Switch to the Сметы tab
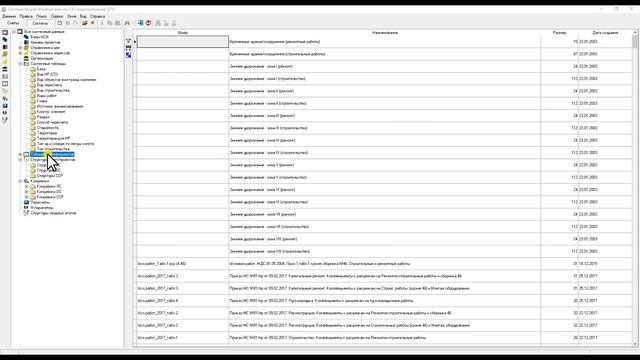The width and height of the screenshot is (640, 360). click(13, 23)
